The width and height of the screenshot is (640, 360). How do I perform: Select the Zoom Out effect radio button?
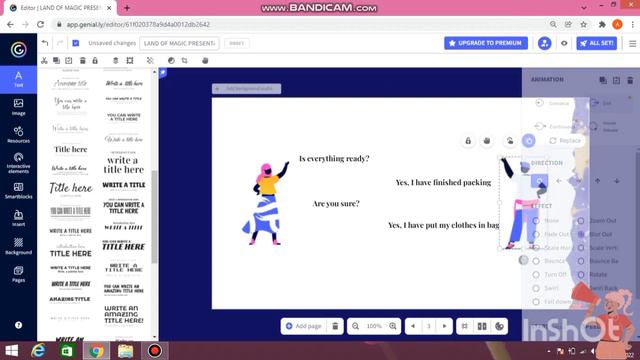click(x=580, y=221)
